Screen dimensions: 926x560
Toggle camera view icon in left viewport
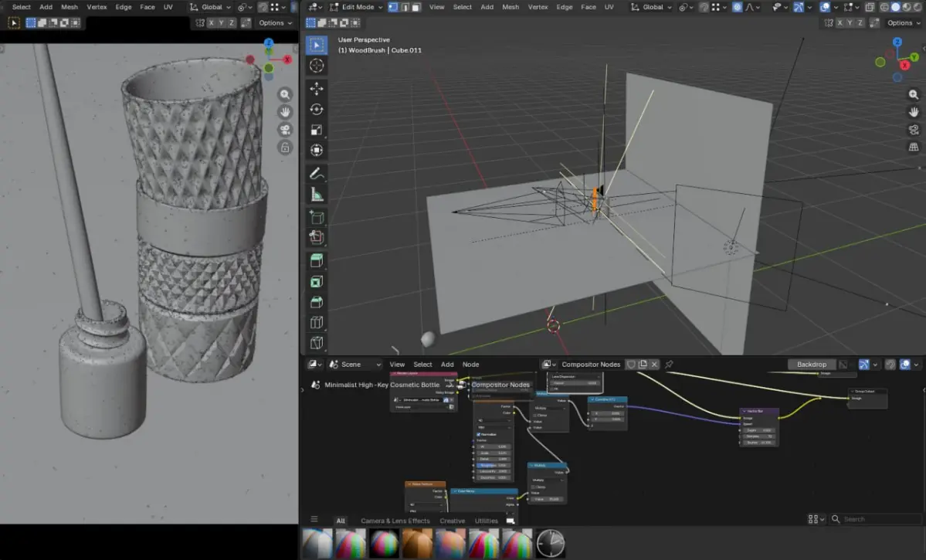tap(285, 130)
